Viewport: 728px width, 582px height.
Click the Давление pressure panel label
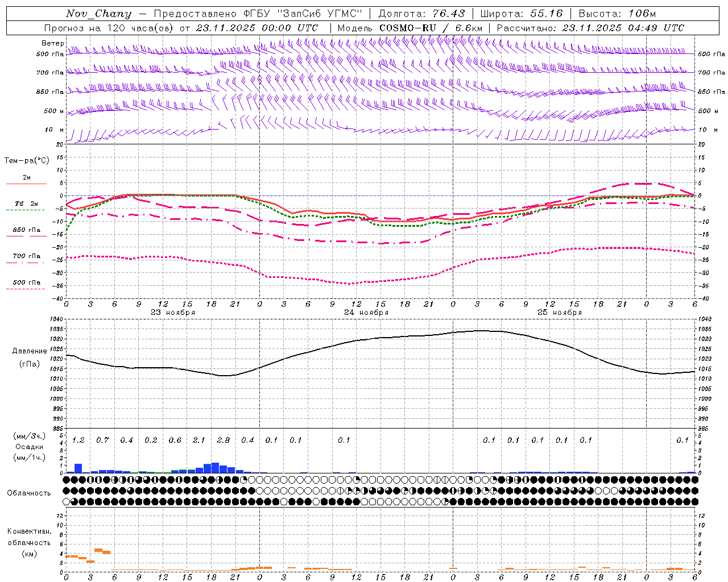[30, 351]
